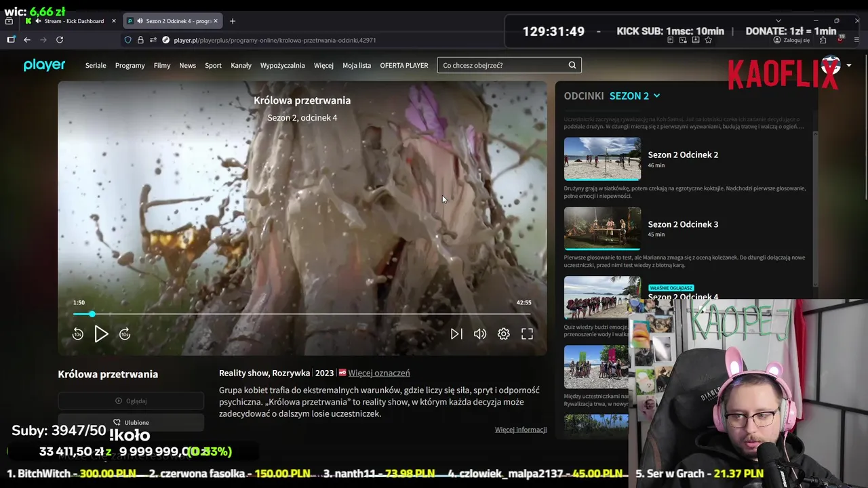Click the site padlock icon
Screen dimensions: 868x488
[140, 40]
